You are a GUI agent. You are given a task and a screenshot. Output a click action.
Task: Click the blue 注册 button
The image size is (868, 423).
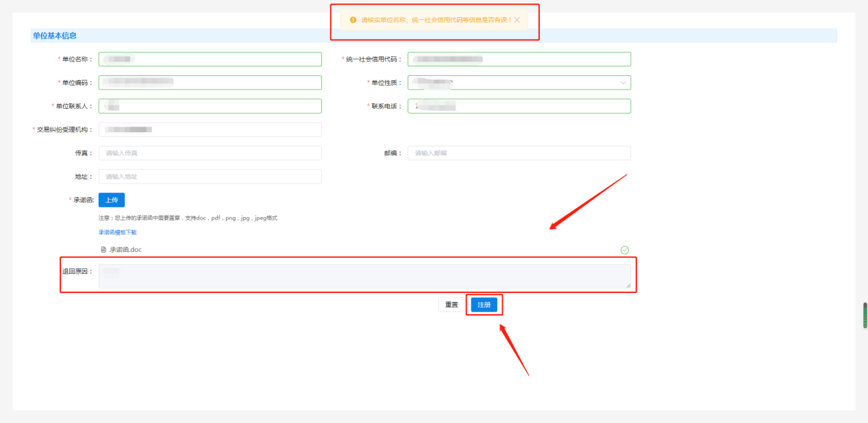(x=484, y=305)
